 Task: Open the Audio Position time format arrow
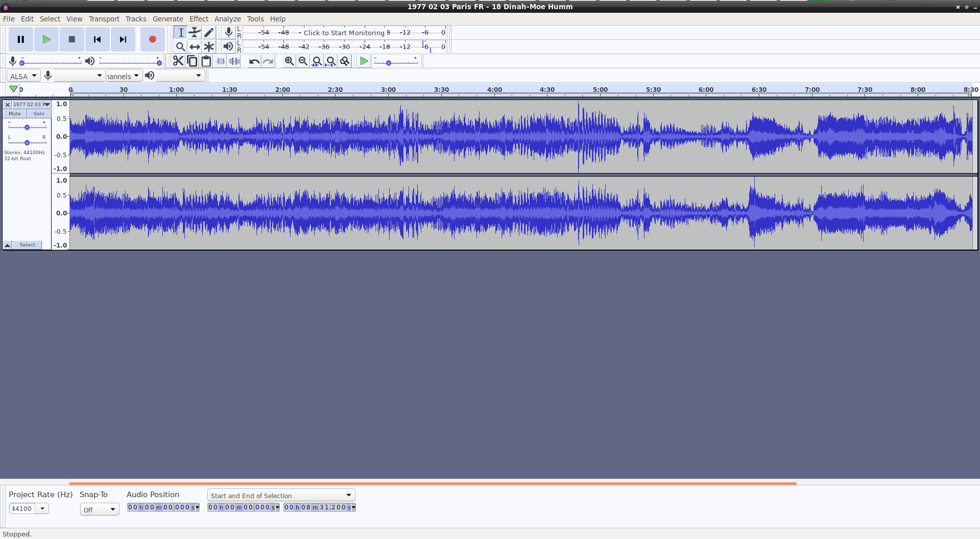(197, 507)
